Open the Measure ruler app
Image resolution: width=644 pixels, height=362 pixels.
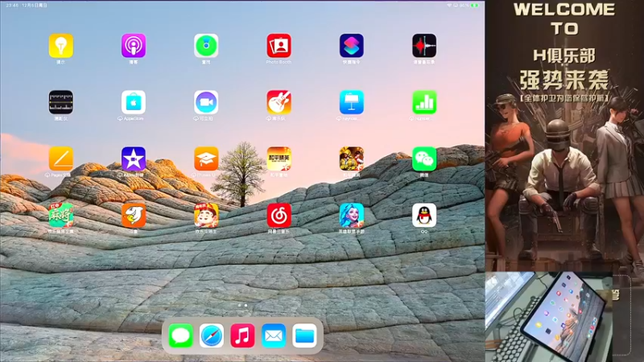point(61,102)
